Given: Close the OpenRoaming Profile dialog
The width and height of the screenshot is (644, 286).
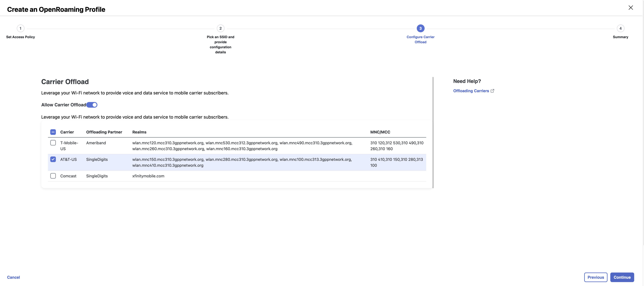Looking at the screenshot, I should pos(631,8).
